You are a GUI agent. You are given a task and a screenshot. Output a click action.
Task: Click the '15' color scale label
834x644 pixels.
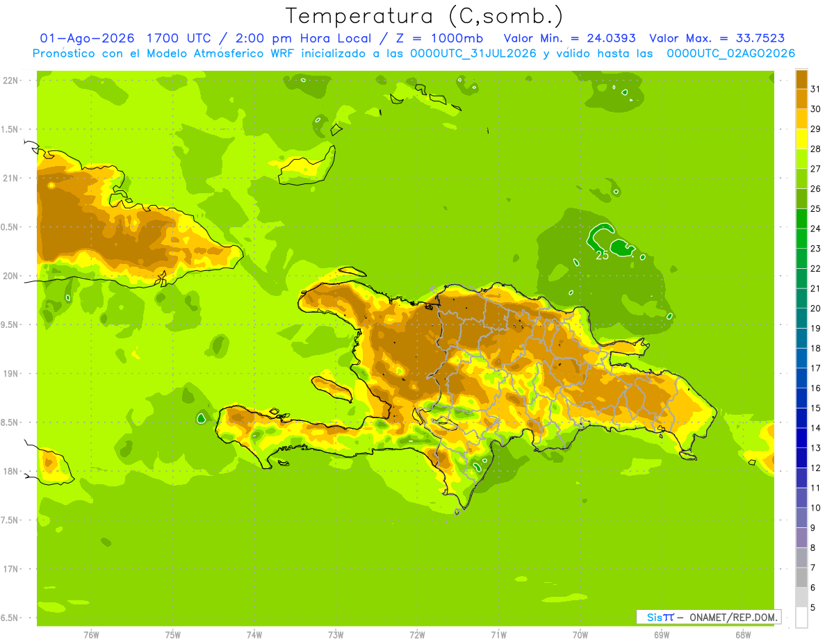(x=816, y=408)
